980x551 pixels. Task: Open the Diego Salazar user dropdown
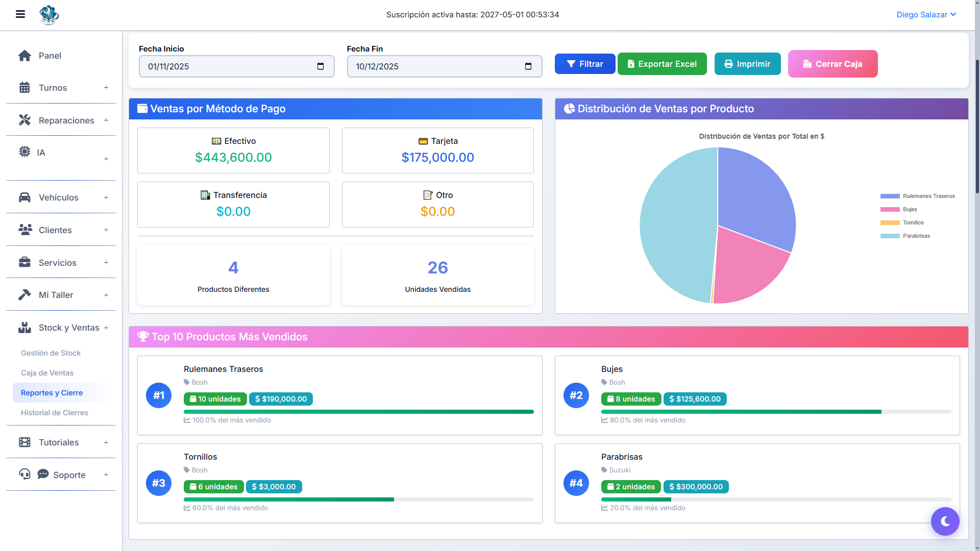coord(926,15)
